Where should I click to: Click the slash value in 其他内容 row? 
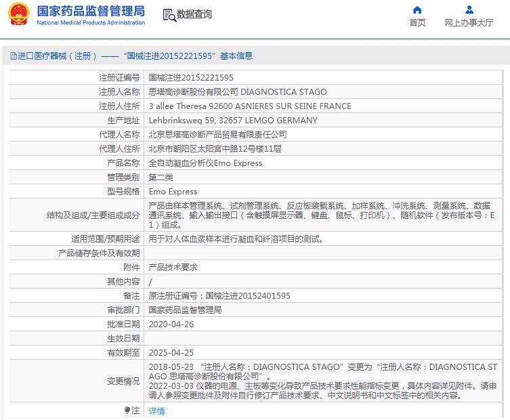pyautogui.click(x=150, y=282)
